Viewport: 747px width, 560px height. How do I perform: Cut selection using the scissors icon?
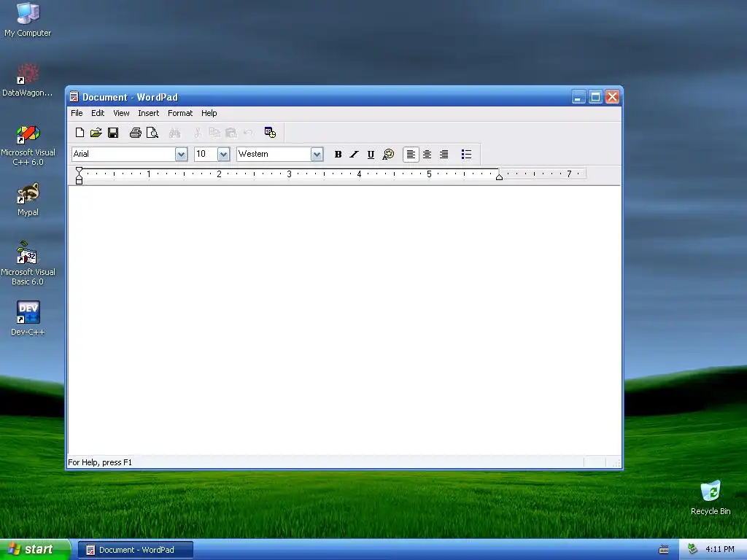pos(197,133)
